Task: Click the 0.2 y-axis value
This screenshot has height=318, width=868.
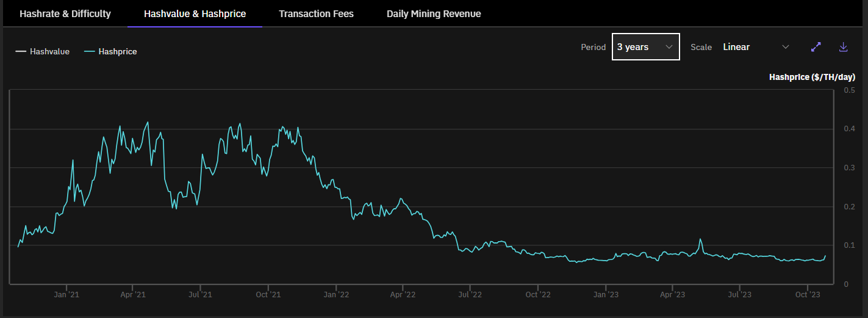Action: click(x=849, y=207)
